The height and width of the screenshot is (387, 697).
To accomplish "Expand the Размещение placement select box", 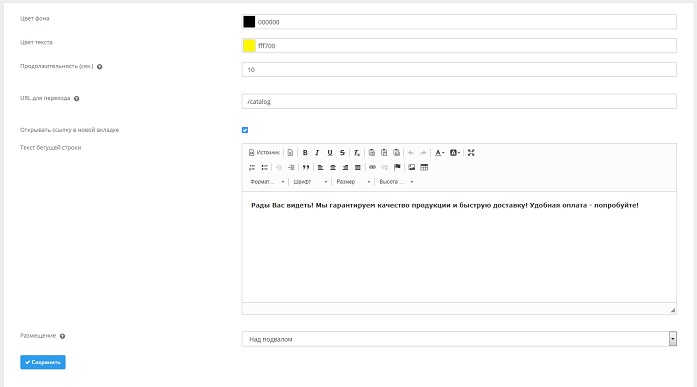I will (459, 339).
